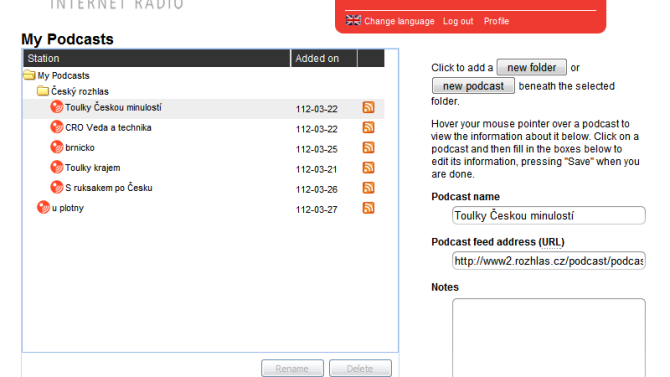Click the Added on column header
Image resolution: width=670 pixels, height=377 pixels.
pyautogui.click(x=324, y=58)
